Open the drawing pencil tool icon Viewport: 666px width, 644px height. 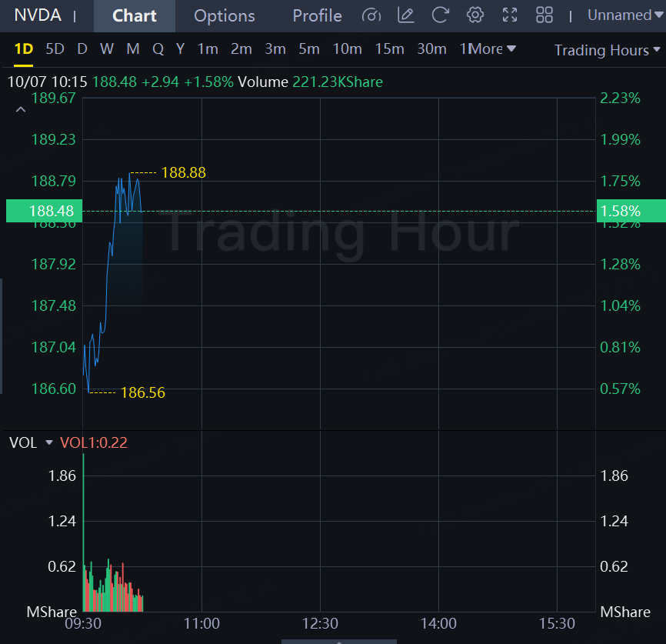coord(405,15)
